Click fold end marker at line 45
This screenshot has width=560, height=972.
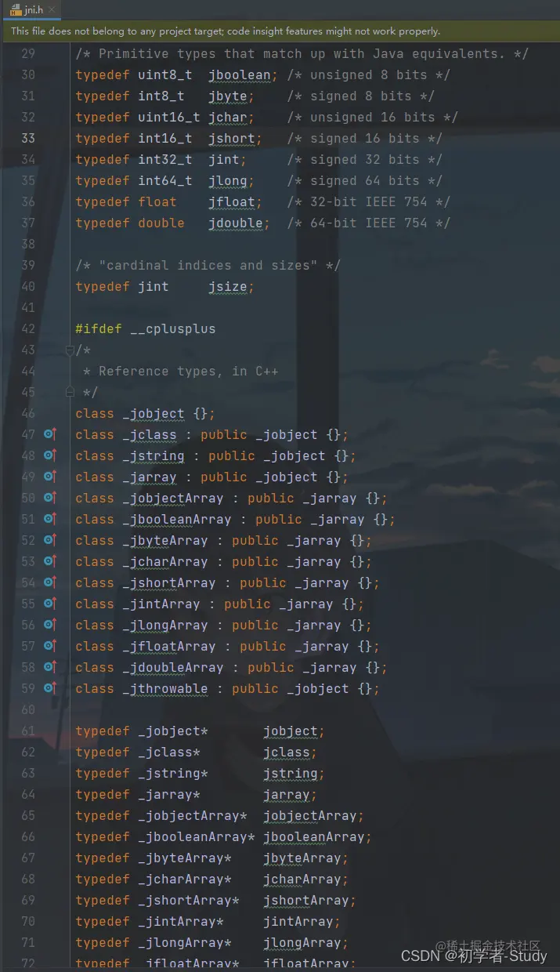point(70,392)
